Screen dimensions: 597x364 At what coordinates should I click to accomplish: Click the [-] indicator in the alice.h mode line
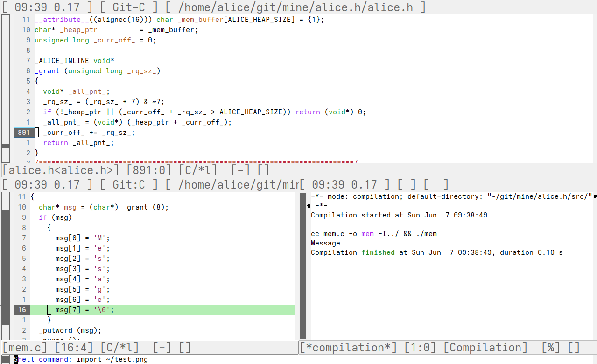pos(240,170)
